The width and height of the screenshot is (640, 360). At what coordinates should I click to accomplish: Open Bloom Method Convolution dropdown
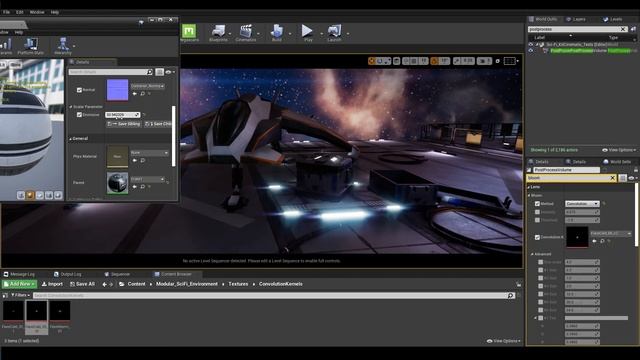582,203
